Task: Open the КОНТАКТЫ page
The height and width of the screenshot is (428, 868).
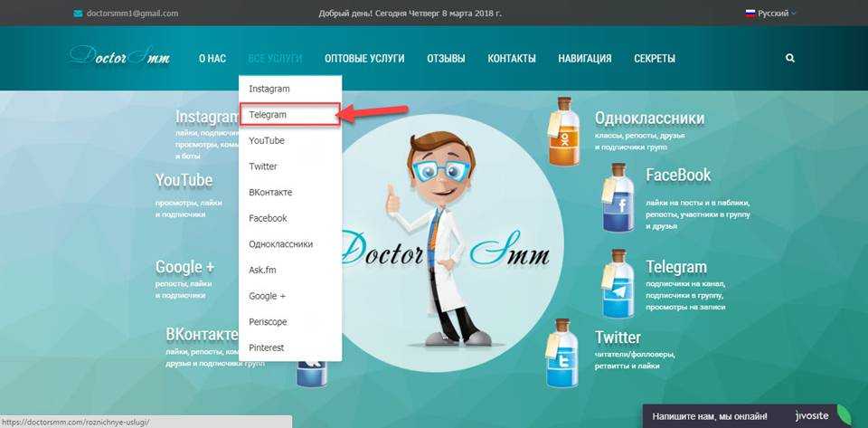Action: click(512, 59)
